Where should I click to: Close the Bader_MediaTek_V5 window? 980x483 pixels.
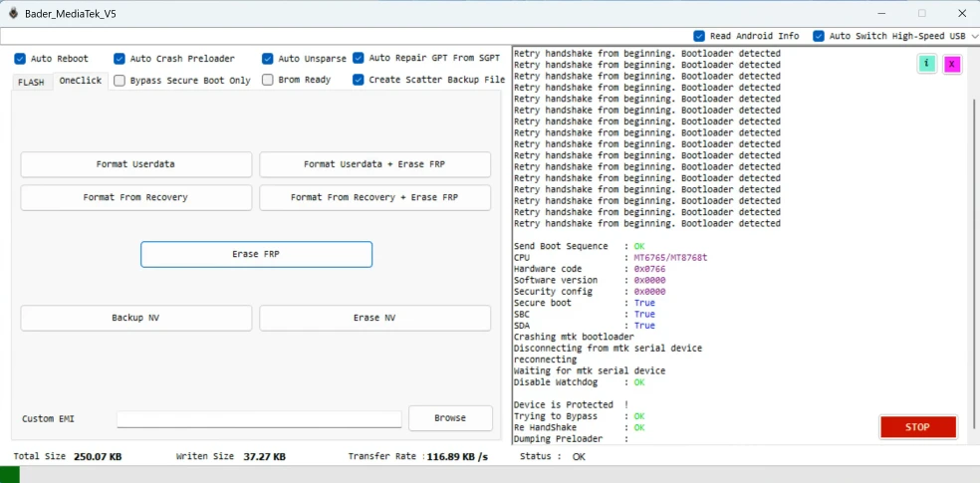(x=962, y=13)
